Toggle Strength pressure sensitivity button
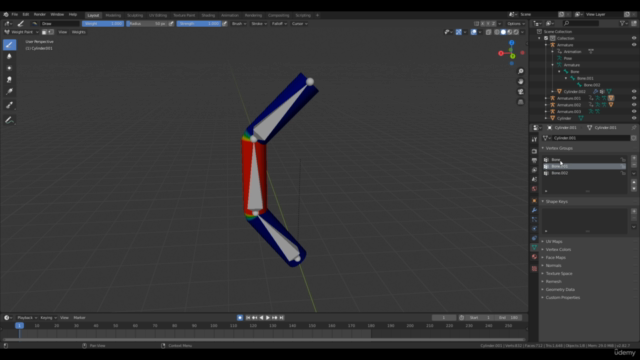Image resolution: width=640 pixels, height=360 pixels. tap(224, 24)
